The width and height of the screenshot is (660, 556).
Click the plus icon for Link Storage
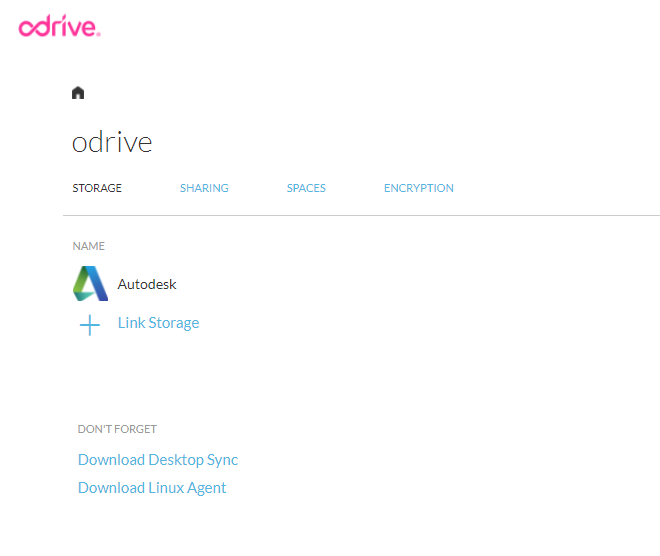[90, 325]
